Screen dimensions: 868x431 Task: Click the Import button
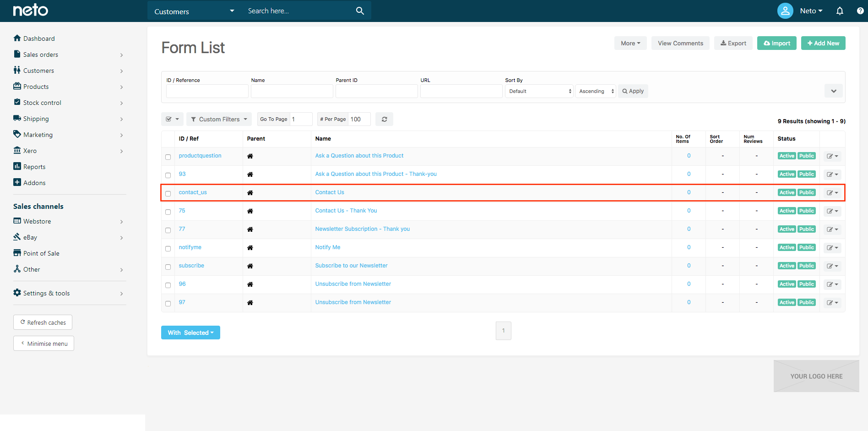pos(777,43)
